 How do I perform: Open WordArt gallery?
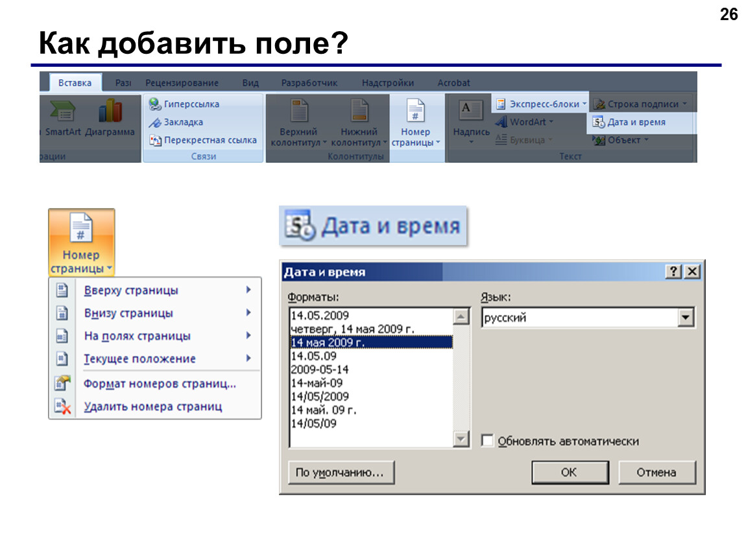(x=524, y=122)
